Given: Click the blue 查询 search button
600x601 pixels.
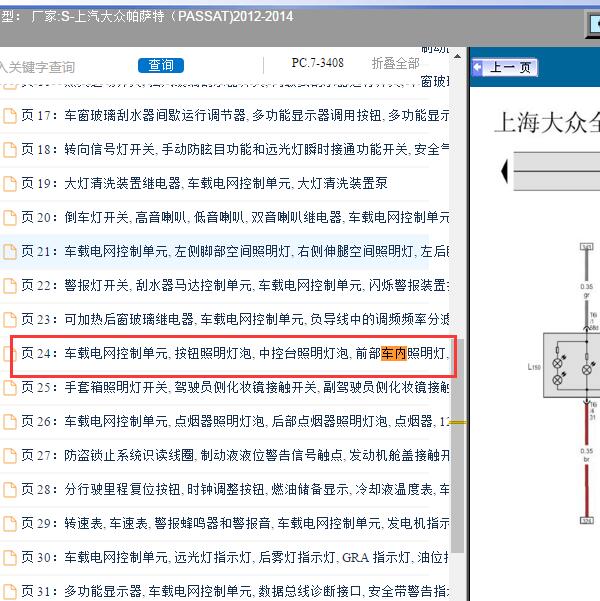Looking at the screenshot, I should point(161,65).
